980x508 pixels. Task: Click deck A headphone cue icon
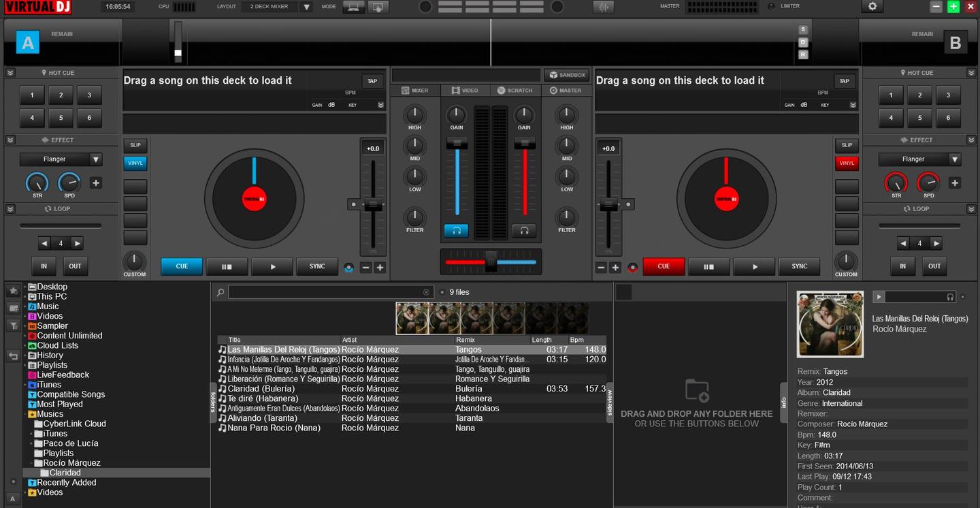coord(456,231)
